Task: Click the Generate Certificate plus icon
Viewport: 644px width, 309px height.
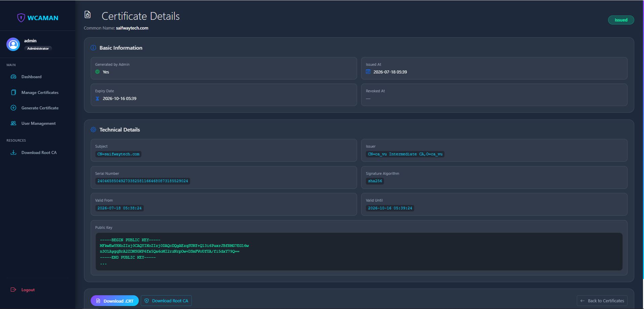Action: [x=13, y=108]
